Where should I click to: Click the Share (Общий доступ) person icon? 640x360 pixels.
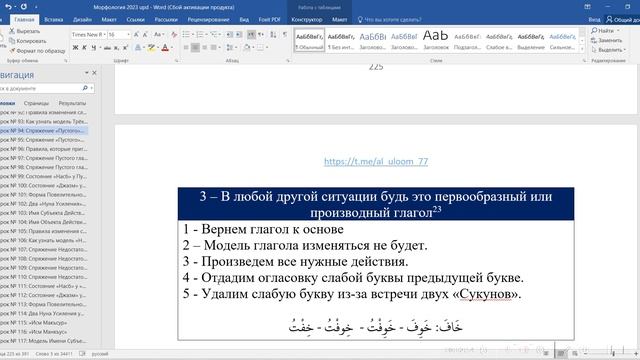(609, 19)
